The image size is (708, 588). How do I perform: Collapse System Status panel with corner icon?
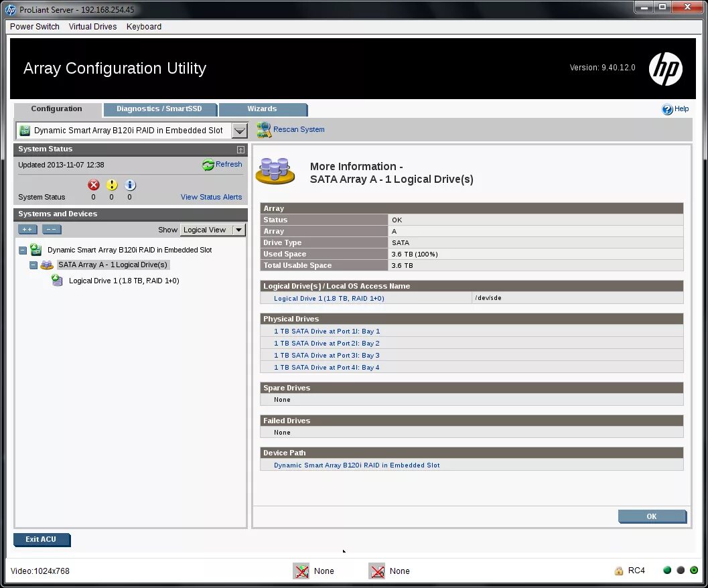point(240,149)
